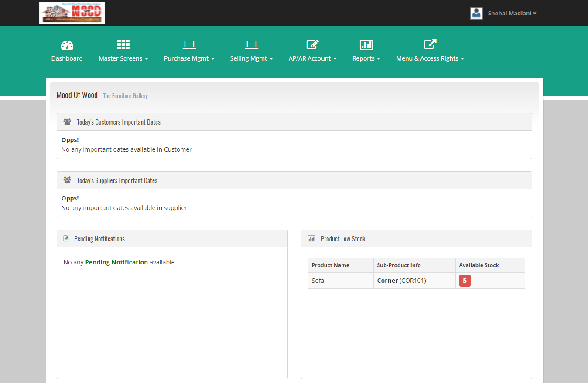
Task: Click the Pending Notifications document icon
Action: 66,239
